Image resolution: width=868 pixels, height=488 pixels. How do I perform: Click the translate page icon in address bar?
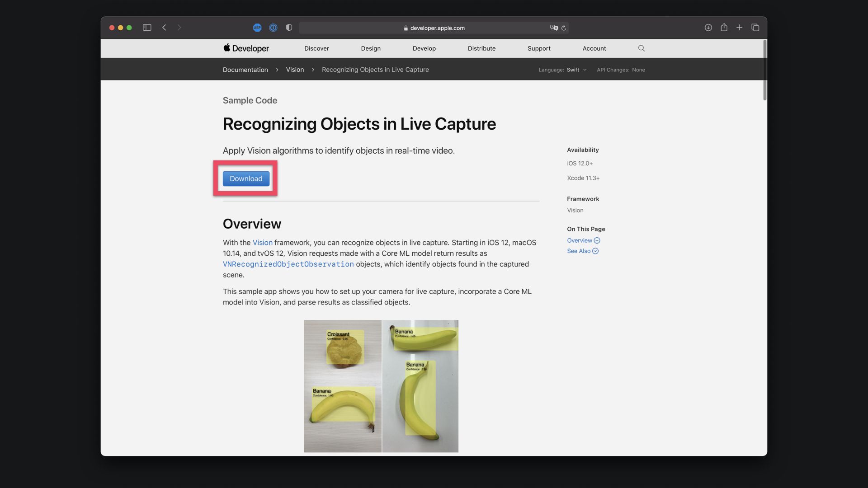554,28
